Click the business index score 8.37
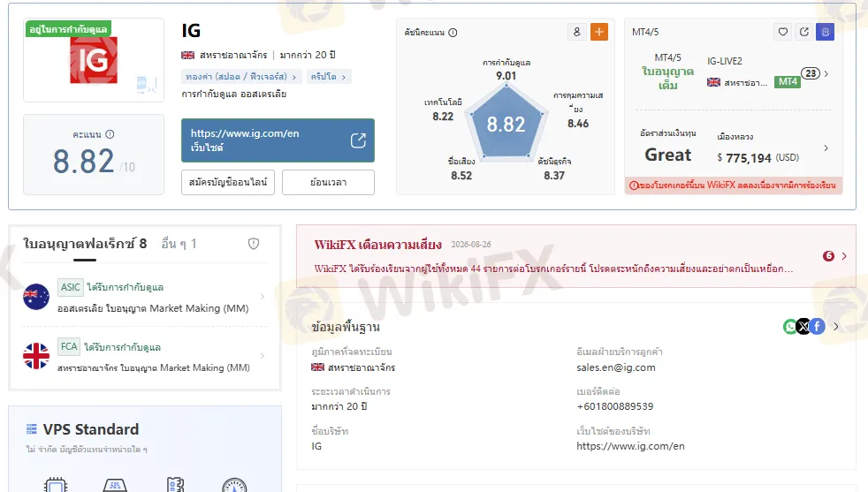 (554, 176)
